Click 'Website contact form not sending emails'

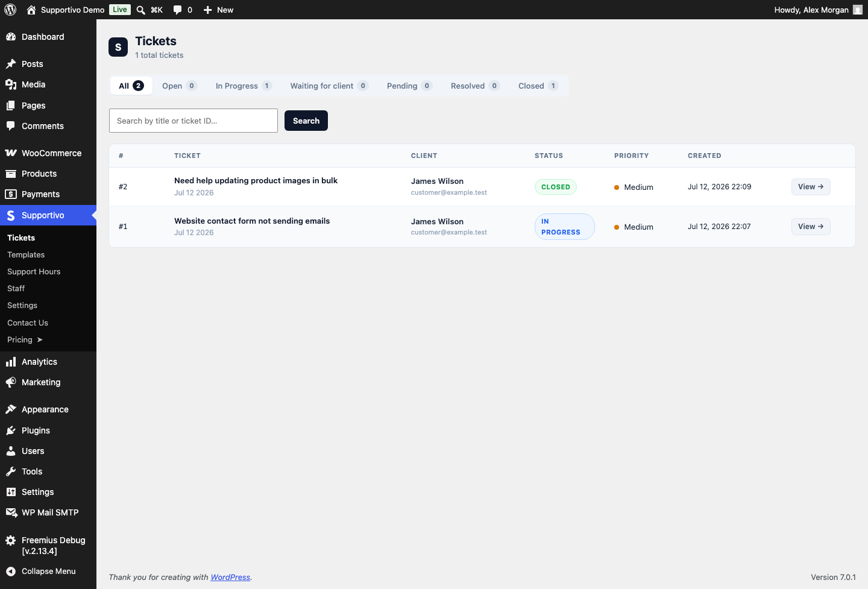pos(252,221)
